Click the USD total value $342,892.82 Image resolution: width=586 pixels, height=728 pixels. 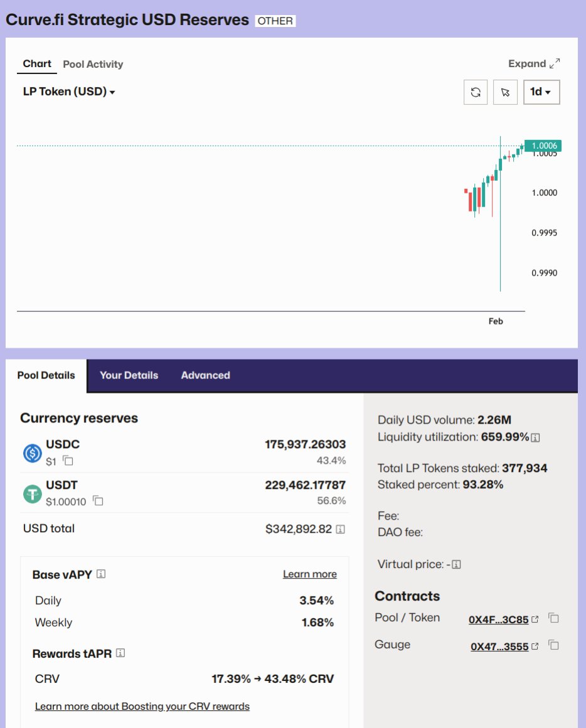click(299, 529)
